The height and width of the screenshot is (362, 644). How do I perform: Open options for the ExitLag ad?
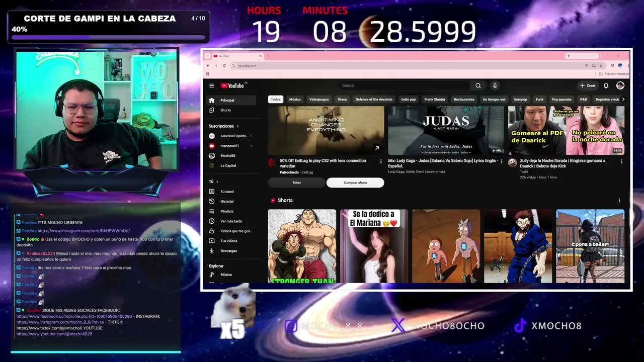click(381, 161)
